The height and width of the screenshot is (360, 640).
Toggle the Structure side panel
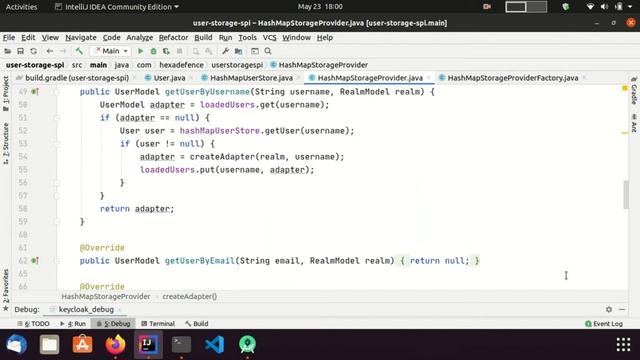coord(6,143)
